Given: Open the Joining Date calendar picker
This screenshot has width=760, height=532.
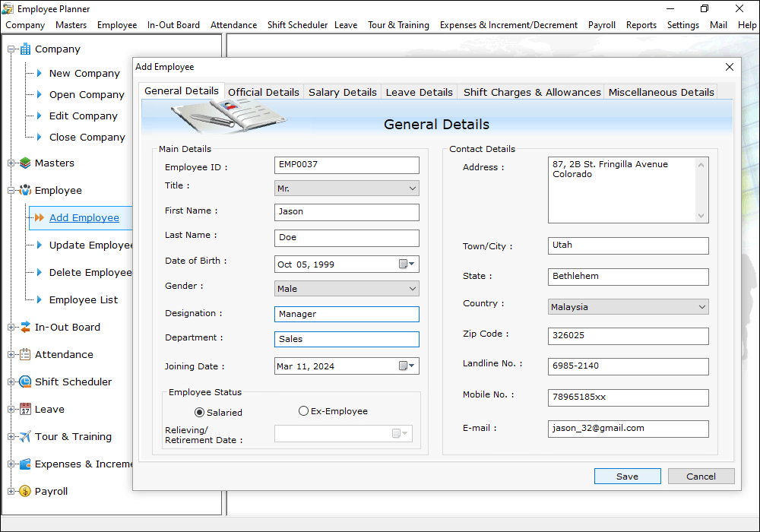Looking at the screenshot, I should click(x=406, y=366).
